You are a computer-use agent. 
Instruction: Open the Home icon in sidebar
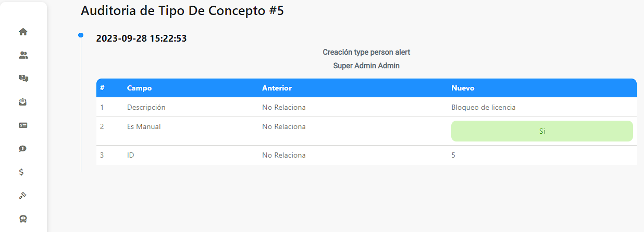23,32
